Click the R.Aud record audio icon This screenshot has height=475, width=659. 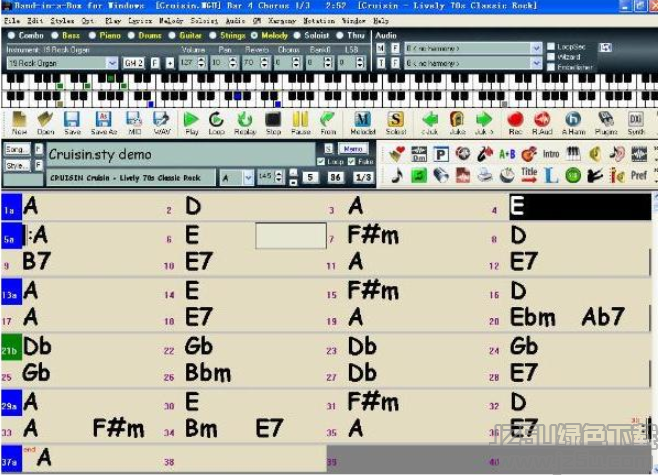542,123
